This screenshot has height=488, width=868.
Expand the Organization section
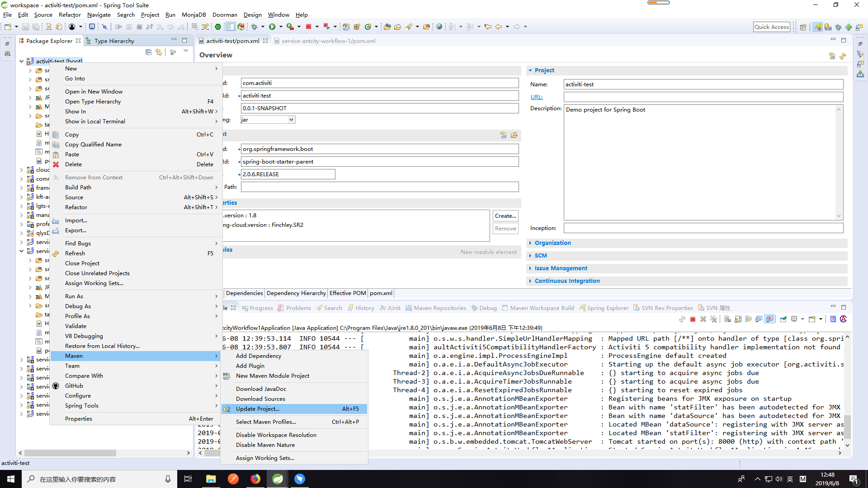(x=552, y=243)
